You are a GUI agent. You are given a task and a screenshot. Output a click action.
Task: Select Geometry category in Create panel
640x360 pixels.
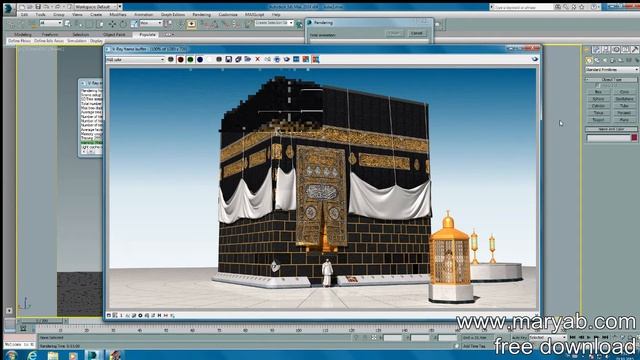(x=589, y=60)
